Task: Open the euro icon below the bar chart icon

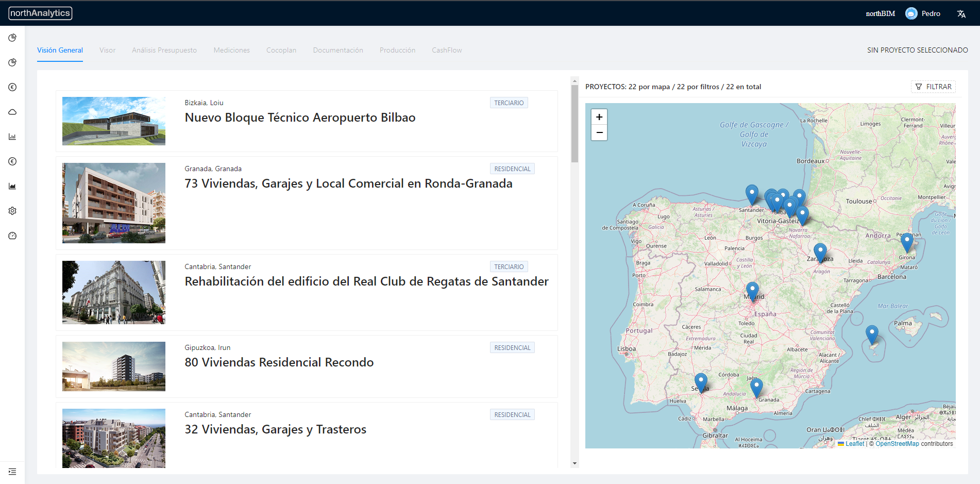Action: (12, 161)
